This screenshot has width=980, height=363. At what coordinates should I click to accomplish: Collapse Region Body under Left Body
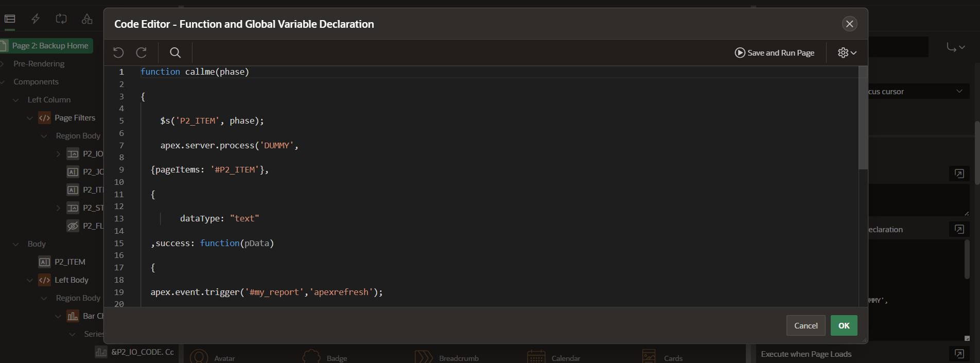[x=44, y=298]
